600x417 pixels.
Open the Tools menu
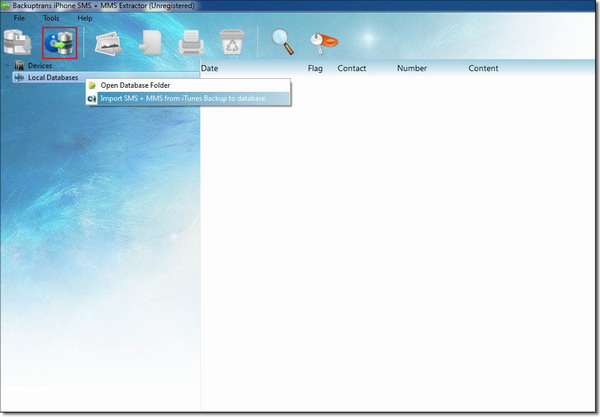click(51, 18)
